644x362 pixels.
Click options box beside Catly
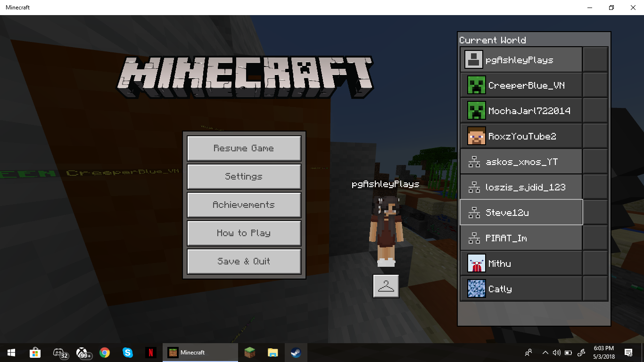595,288
